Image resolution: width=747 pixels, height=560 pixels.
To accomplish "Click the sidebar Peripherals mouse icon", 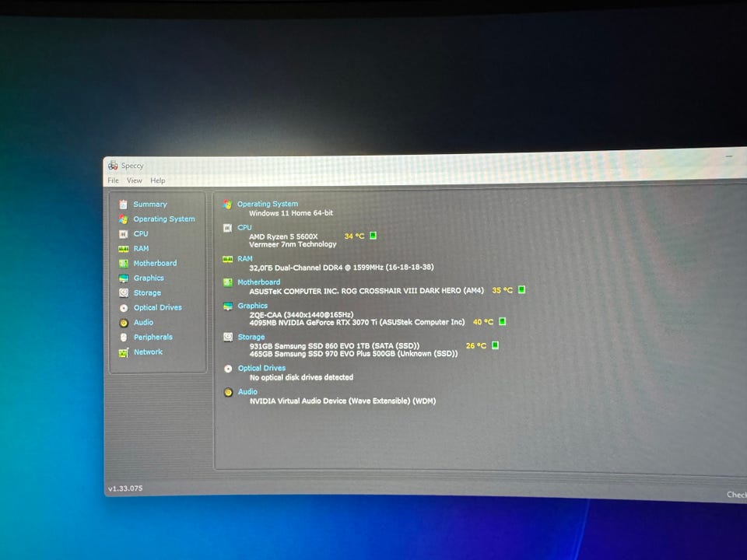I will [124, 337].
